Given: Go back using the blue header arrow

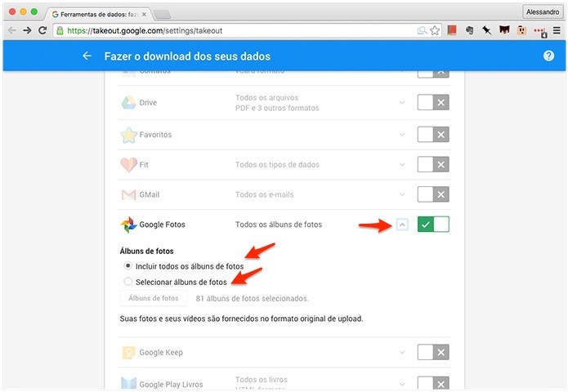Looking at the screenshot, I should (87, 56).
